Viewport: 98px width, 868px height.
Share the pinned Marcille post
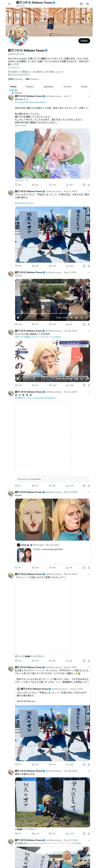(89, 185)
